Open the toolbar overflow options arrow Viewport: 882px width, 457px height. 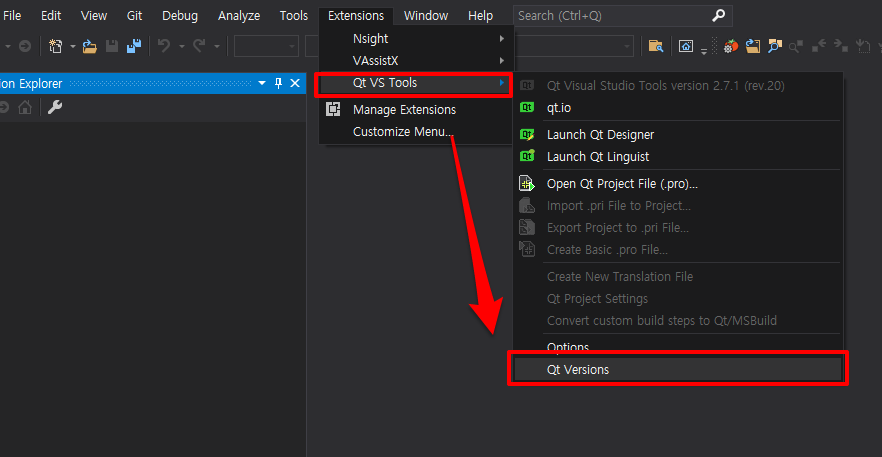point(704,51)
